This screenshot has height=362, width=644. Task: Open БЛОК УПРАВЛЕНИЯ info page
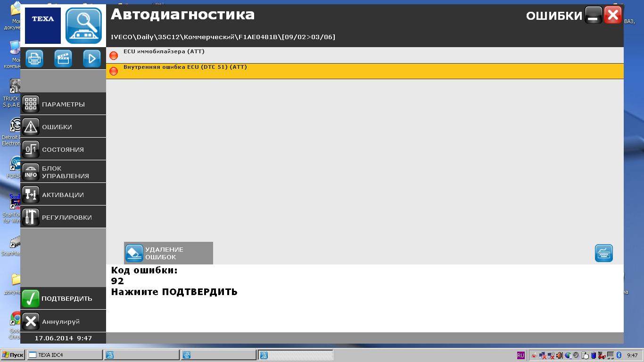point(63,172)
